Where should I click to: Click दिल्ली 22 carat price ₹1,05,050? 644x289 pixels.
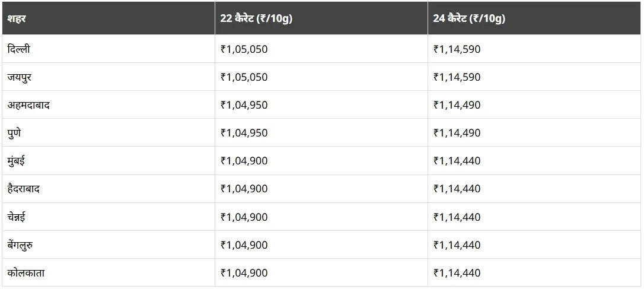[244, 49]
